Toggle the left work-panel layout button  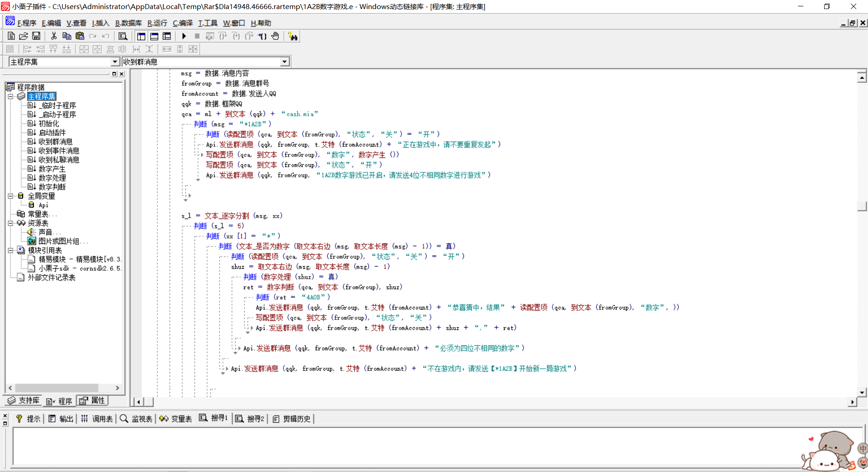141,36
